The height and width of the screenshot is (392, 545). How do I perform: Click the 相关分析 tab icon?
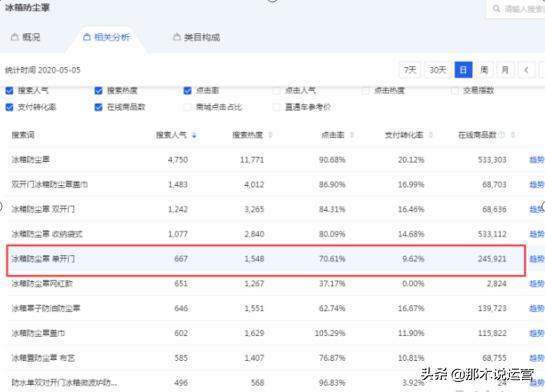point(87,37)
